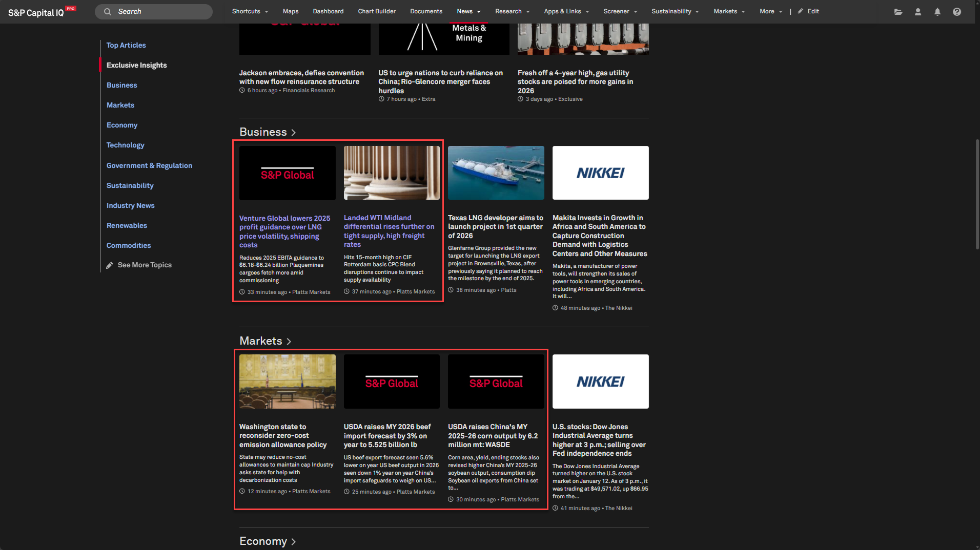Open the gas utility stocks article
980x550 pixels.
[x=576, y=82]
